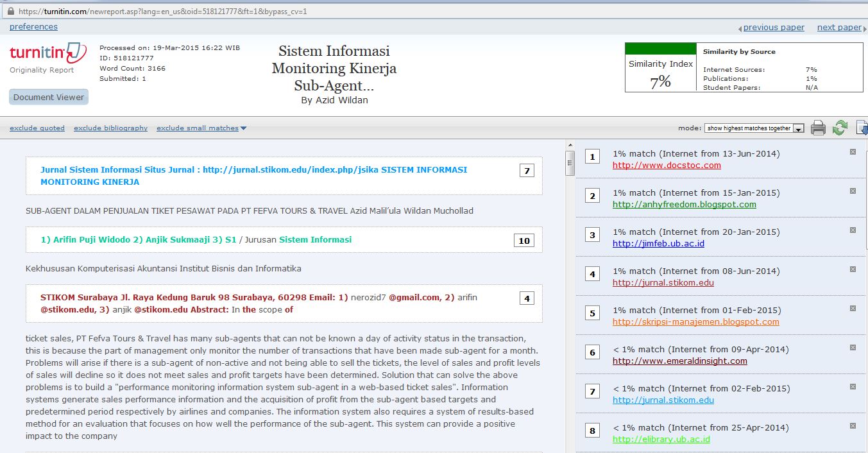This screenshot has width=868, height=453.
Task: Click the Turnitin logo
Action: 47,53
